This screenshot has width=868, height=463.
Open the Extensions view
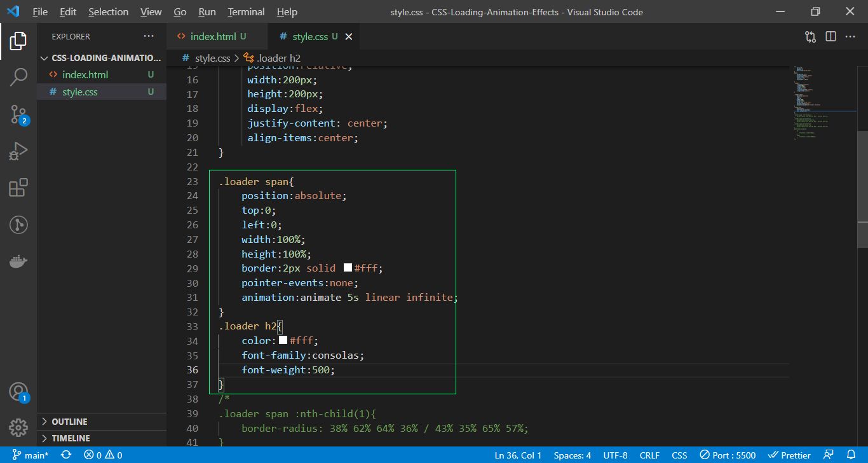18,188
